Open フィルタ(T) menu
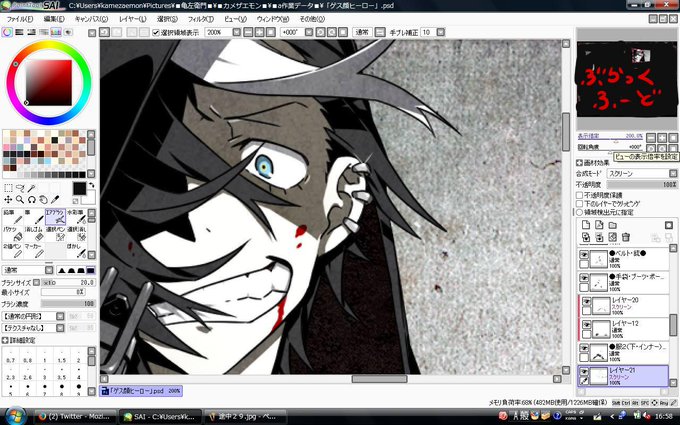The width and height of the screenshot is (680, 425). [x=201, y=19]
